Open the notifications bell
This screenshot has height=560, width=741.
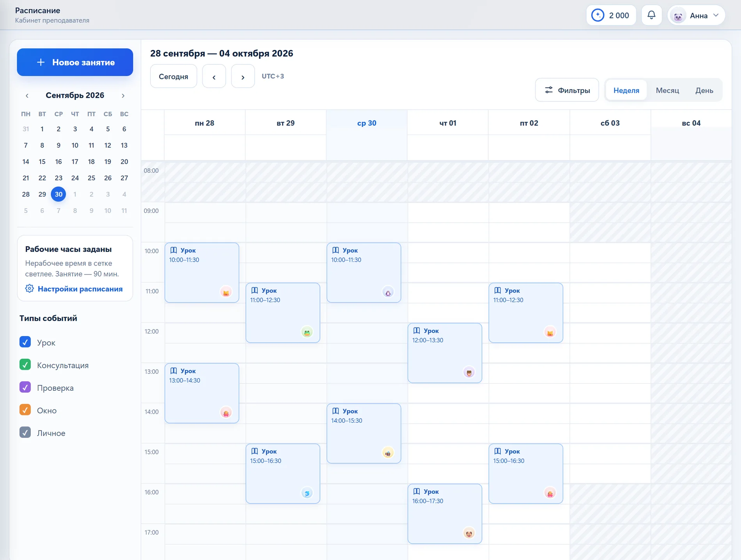pos(651,15)
